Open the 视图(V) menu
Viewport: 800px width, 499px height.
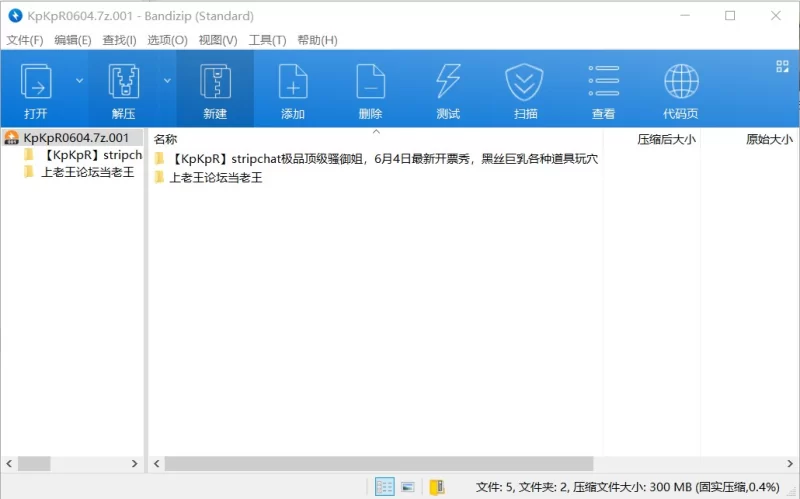coord(218,40)
